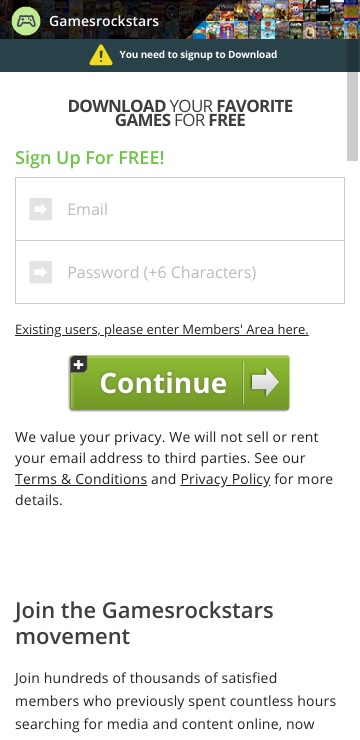Click the game covers collage in header
The width and height of the screenshot is (360, 740).
[276, 19]
